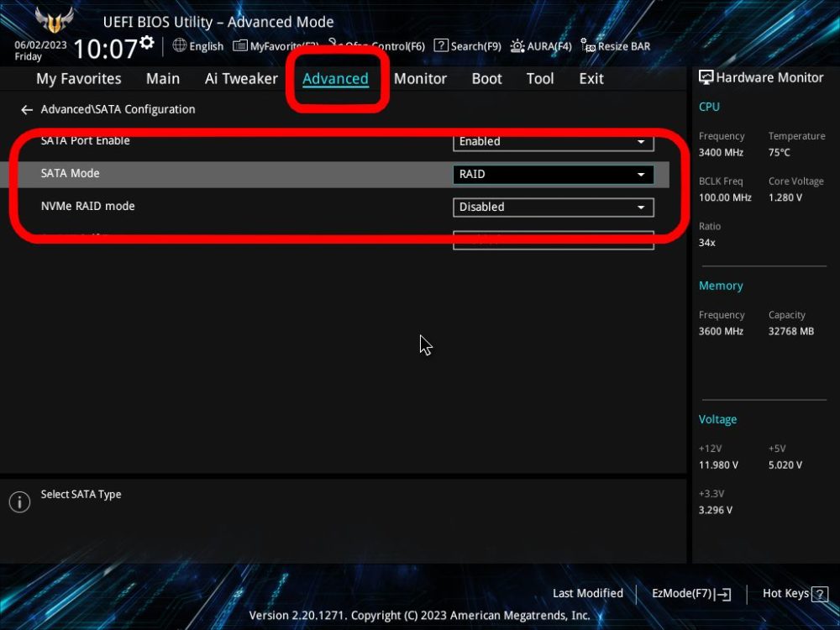Click the Advanced\SATA Configuration breadcrumb
The width and height of the screenshot is (840, 630).
point(118,109)
